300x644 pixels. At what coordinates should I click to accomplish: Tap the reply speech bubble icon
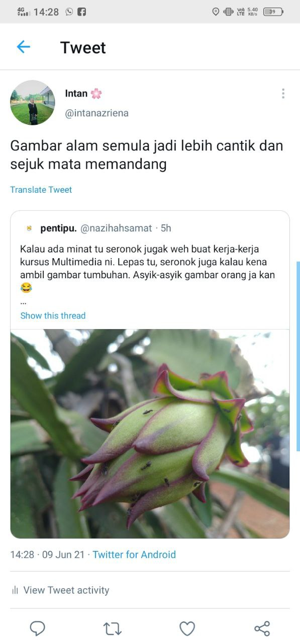(x=38, y=628)
